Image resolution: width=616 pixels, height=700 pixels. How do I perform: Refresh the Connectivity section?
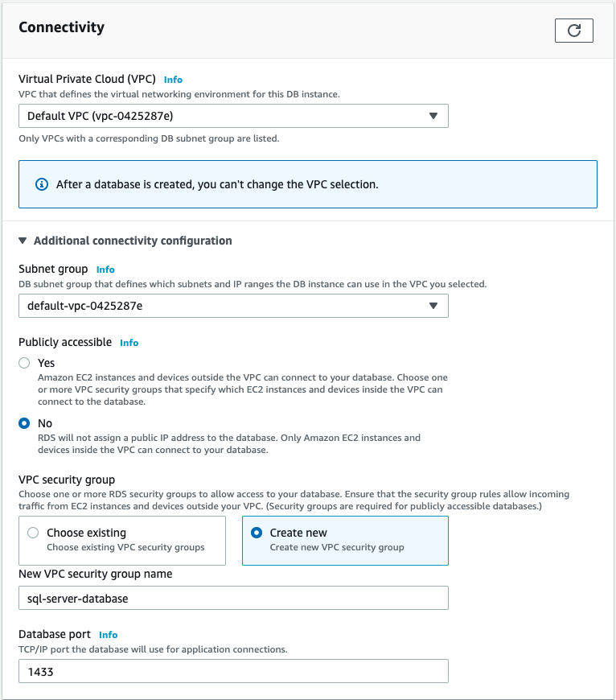pos(573,31)
